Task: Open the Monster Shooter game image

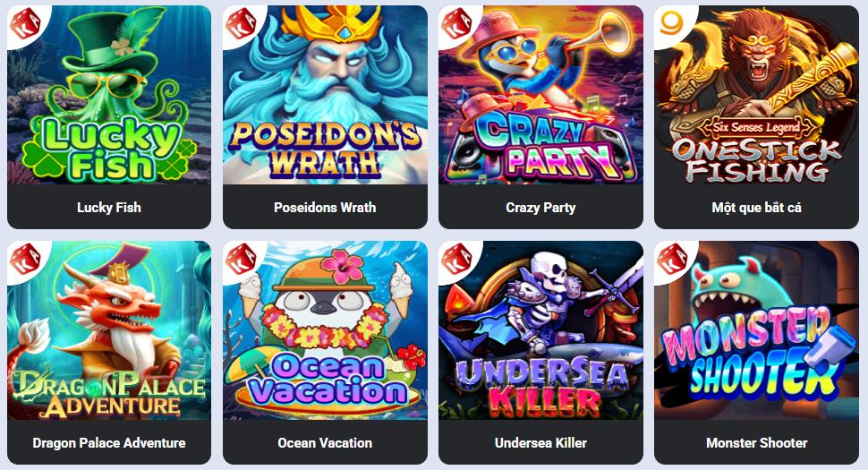Action: click(756, 330)
